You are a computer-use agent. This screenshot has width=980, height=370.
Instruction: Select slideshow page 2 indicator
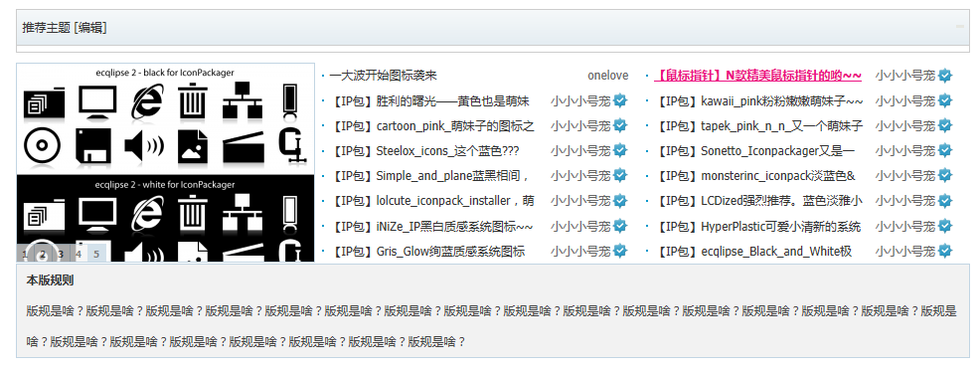click(43, 254)
